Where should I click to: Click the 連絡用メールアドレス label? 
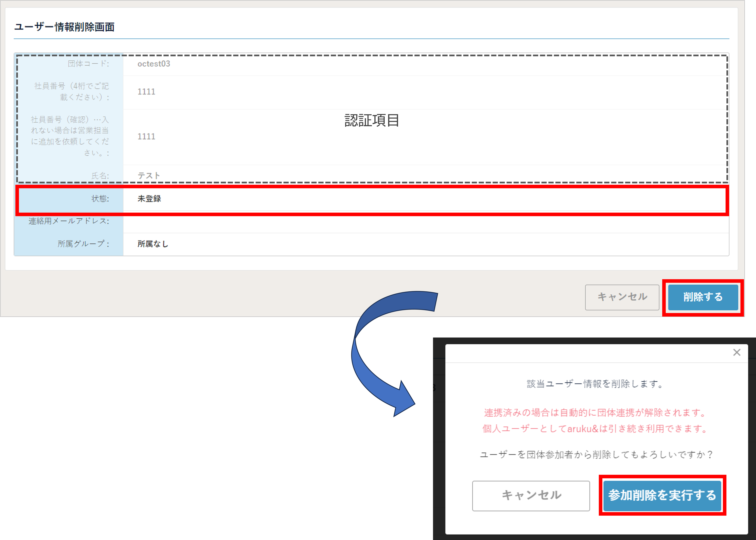tap(69, 221)
